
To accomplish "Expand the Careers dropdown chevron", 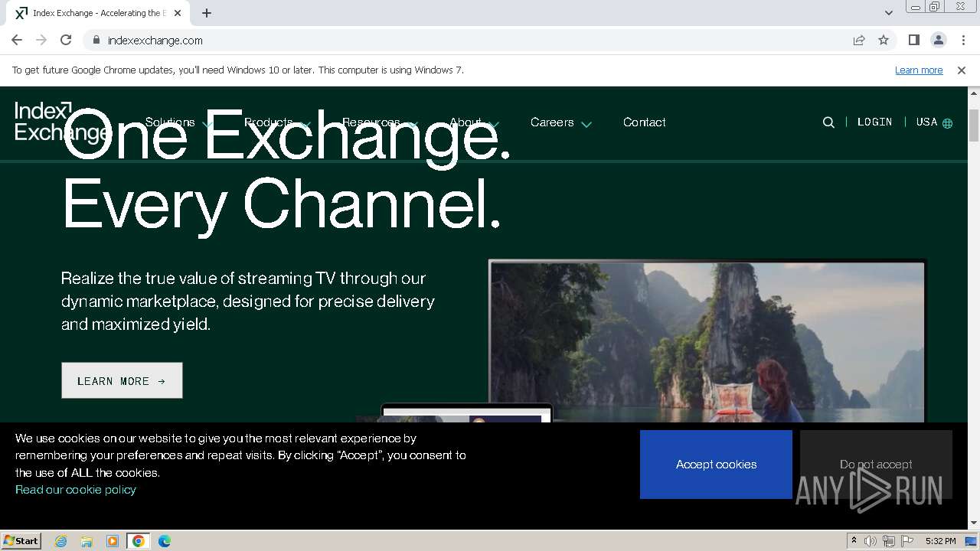I will (x=586, y=124).
